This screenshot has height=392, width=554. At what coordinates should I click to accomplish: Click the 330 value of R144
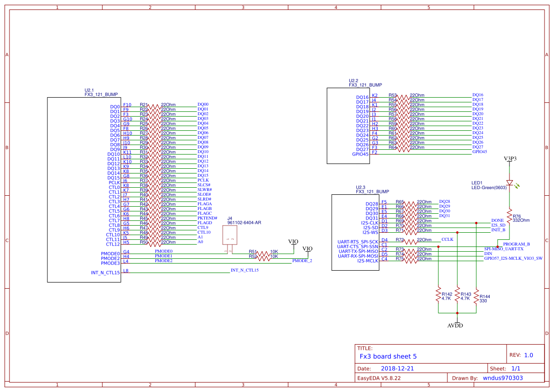click(483, 301)
